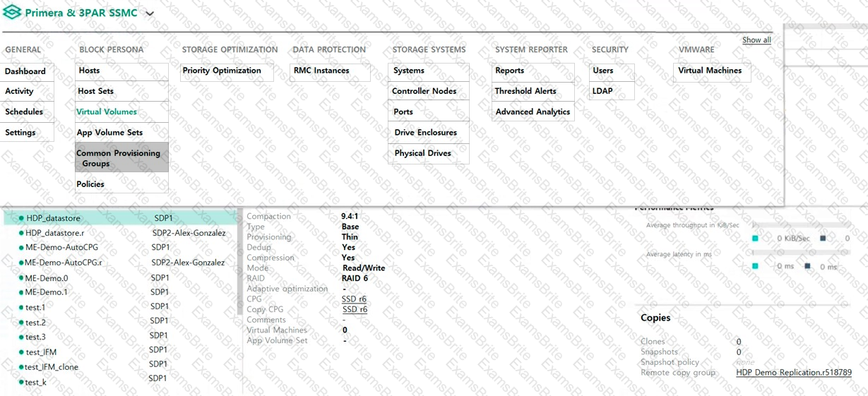
Task: Open HDP Demo Replication remote copy group
Action: click(793, 373)
